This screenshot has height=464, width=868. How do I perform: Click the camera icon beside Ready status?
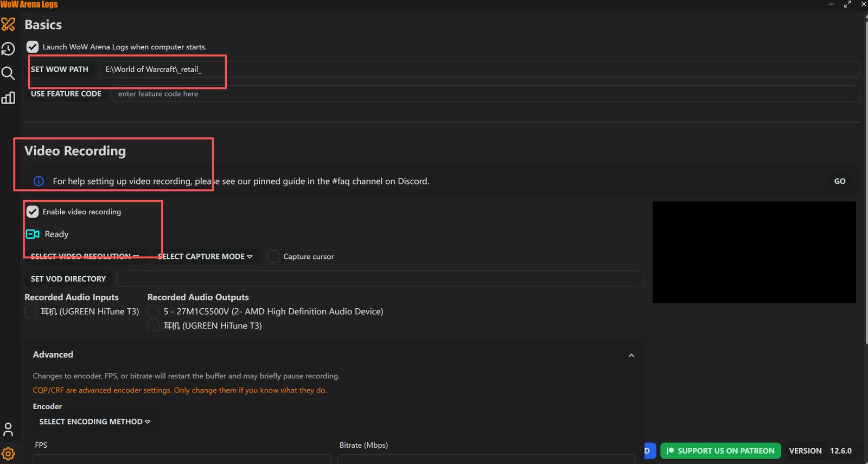pyautogui.click(x=33, y=234)
